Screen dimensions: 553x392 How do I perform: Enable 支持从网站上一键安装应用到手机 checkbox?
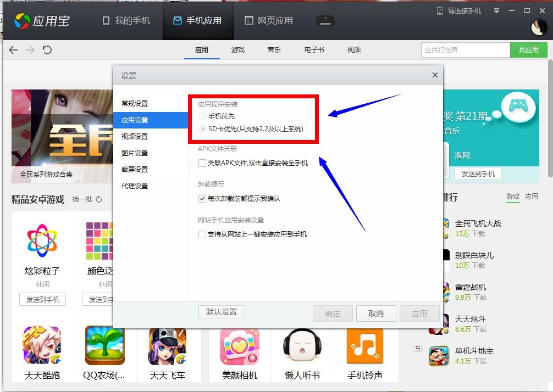[x=202, y=234]
